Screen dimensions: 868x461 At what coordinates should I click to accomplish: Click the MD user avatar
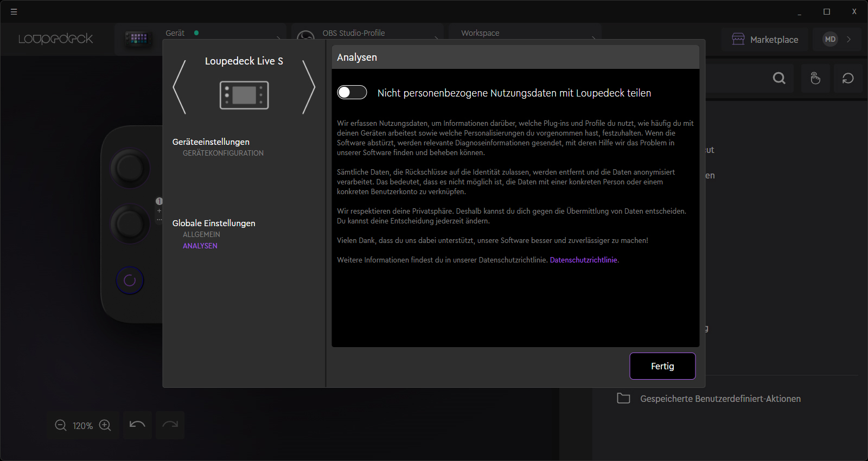pyautogui.click(x=830, y=39)
